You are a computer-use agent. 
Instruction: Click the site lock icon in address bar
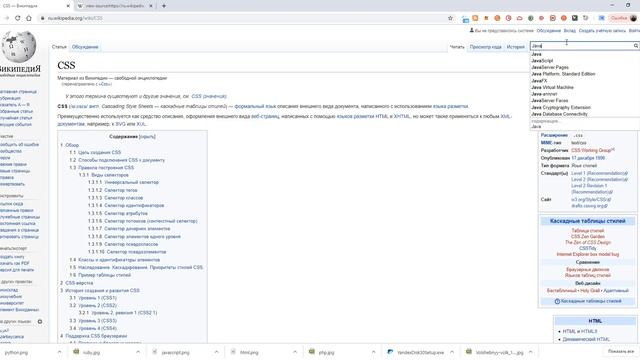click(x=42, y=18)
